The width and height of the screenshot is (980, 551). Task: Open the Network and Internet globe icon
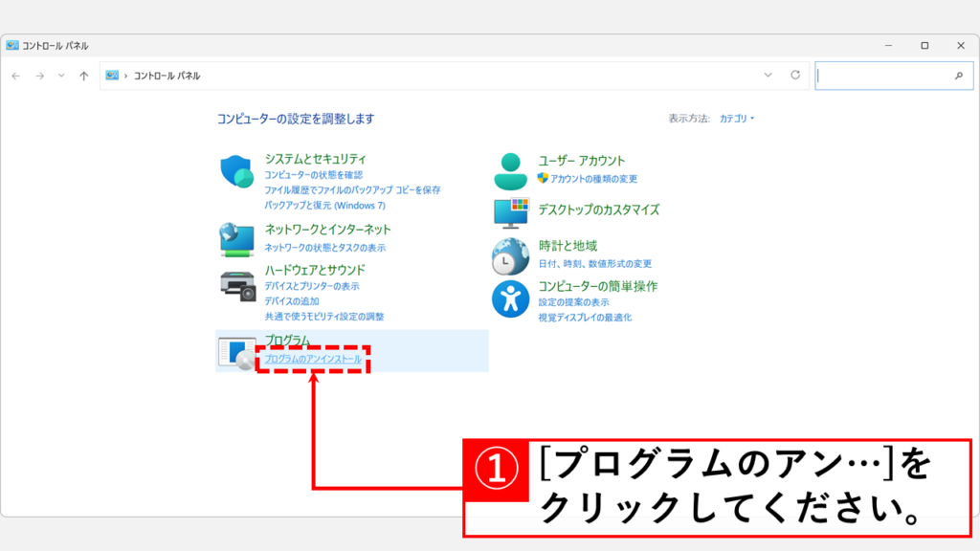point(236,239)
